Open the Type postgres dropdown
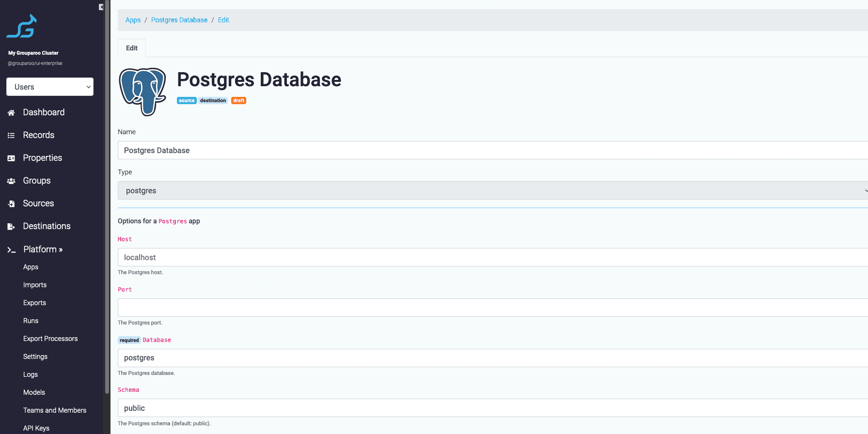Viewport: 868px width, 434px height. 493,190
